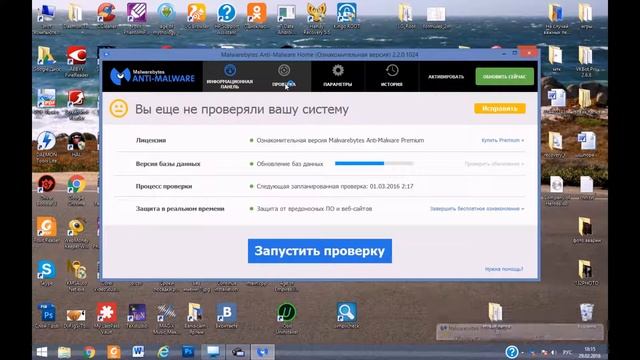Open Word from the taskbar
Image resolution: width=640 pixels, height=360 pixels.
click(138, 352)
